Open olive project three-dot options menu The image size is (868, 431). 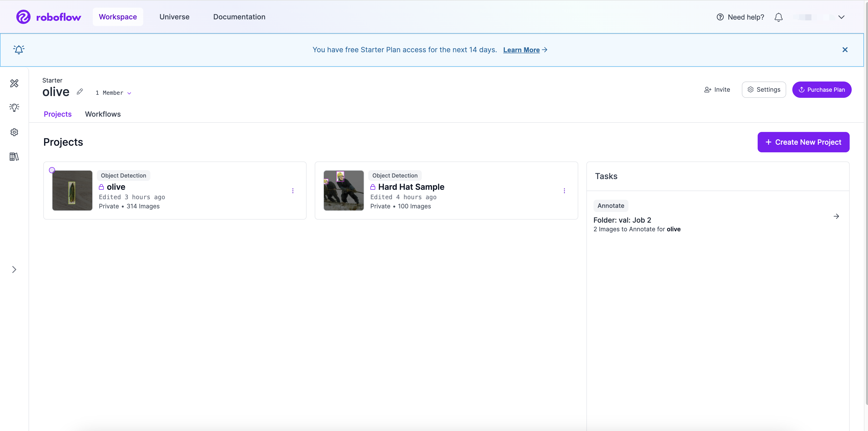pyautogui.click(x=293, y=191)
